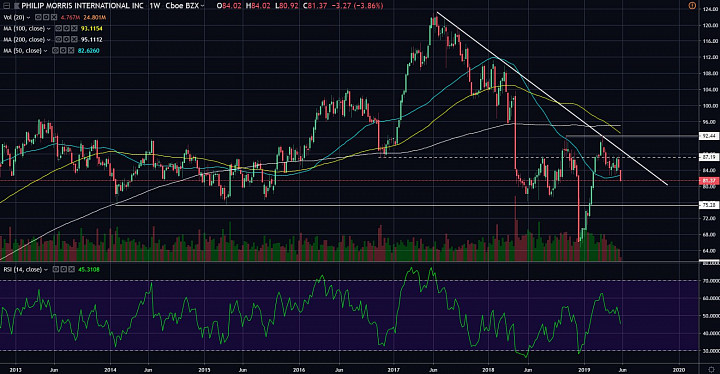This screenshot has width=720, height=374.
Task: Open settings for the MA (200, close) indicator
Action: coord(66,40)
